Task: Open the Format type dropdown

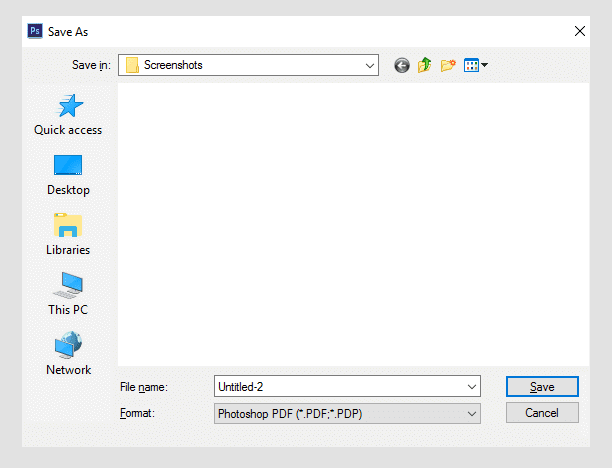Action: point(472,414)
